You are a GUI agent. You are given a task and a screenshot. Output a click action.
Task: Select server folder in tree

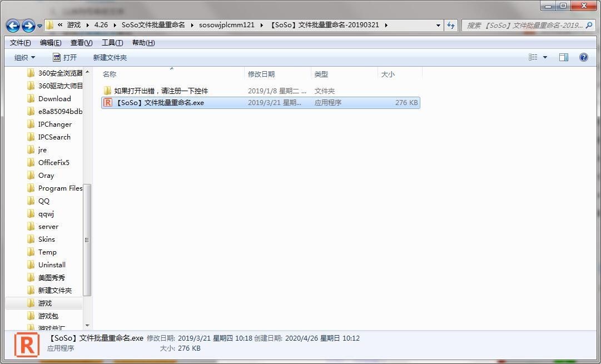click(x=43, y=226)
